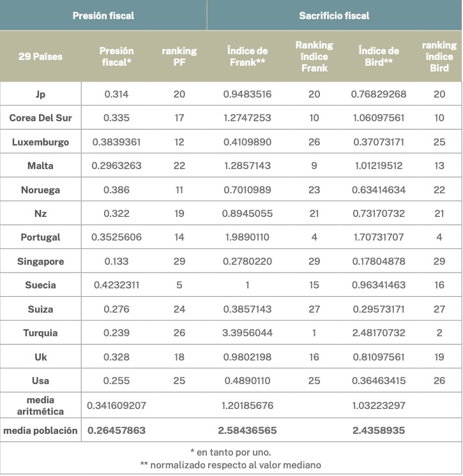
Task: Select the "29 Países" column header
Action: point(40,56)
